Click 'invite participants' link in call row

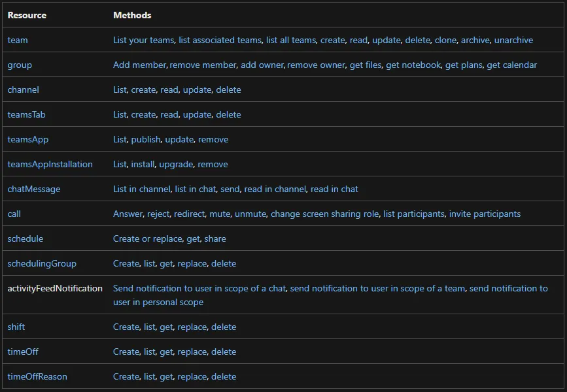[x=485, y=214]
